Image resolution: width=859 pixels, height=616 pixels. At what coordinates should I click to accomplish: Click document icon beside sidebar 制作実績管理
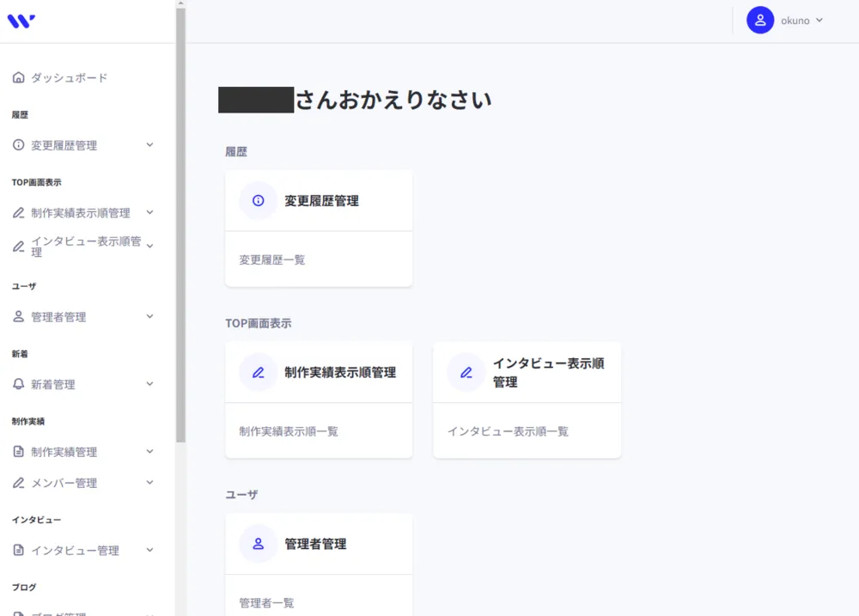point(19,452)
